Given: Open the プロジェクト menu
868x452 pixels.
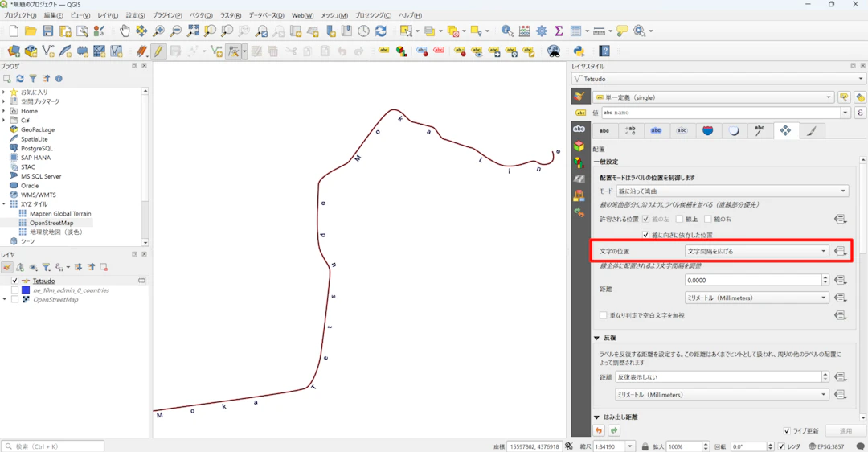Looking at the screenshot, I should (20, 15).
